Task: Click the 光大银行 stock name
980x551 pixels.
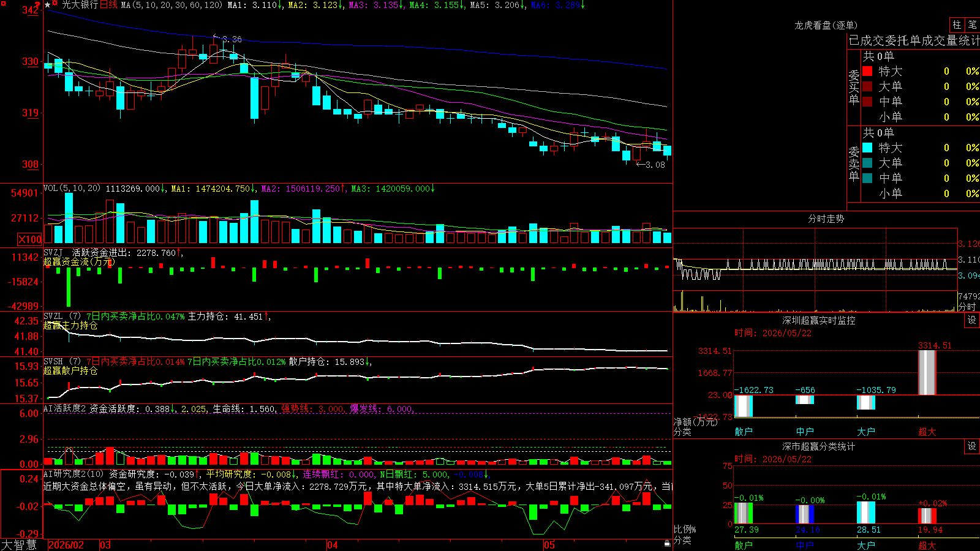Action: click(x=80, y=5)
